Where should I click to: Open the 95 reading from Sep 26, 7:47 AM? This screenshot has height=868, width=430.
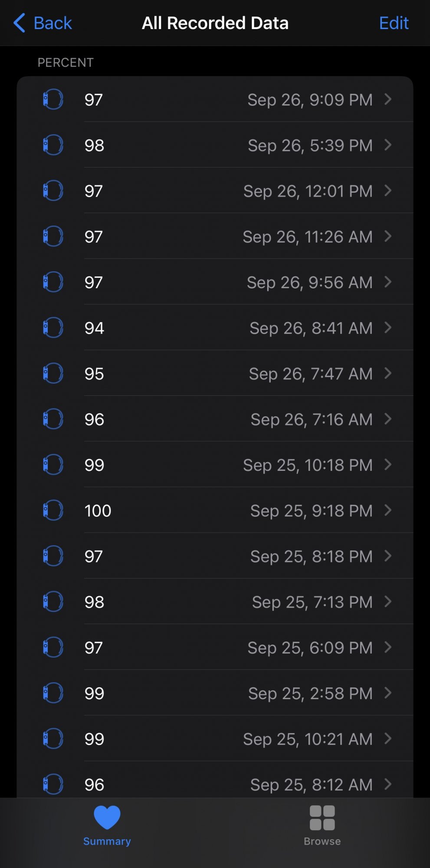(x=215, y=373)
